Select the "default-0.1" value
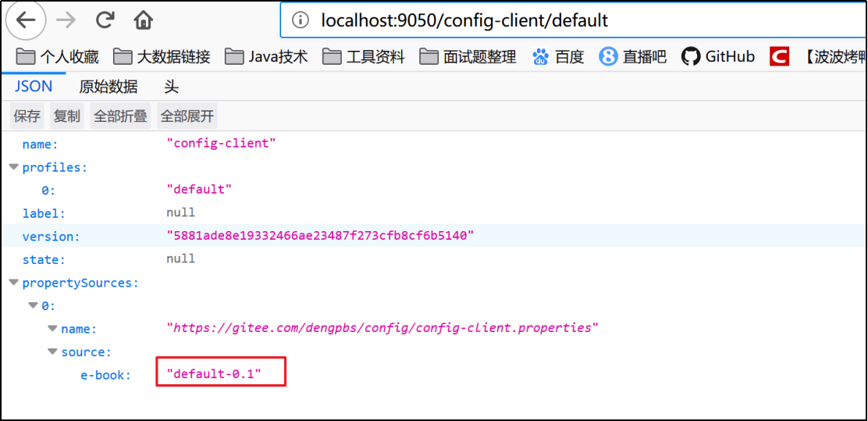868x421 pixels. point(214,374)
